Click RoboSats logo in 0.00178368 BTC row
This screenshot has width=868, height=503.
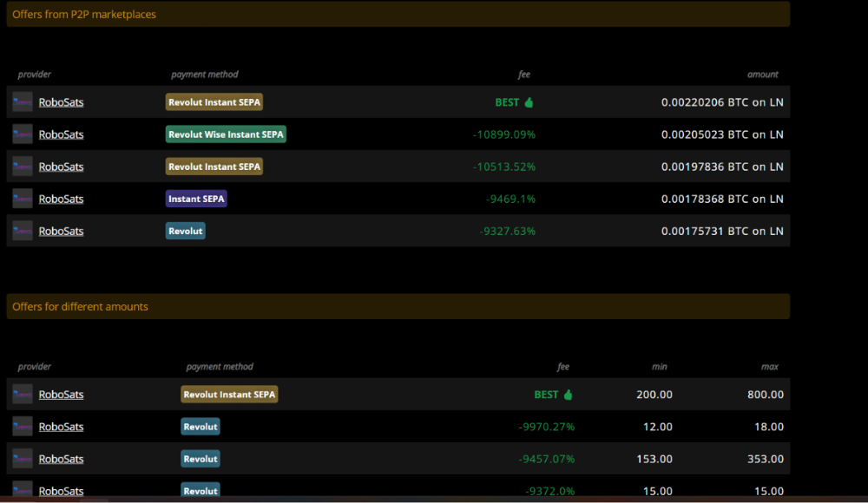pyautogui.click(x=23, y=198)
